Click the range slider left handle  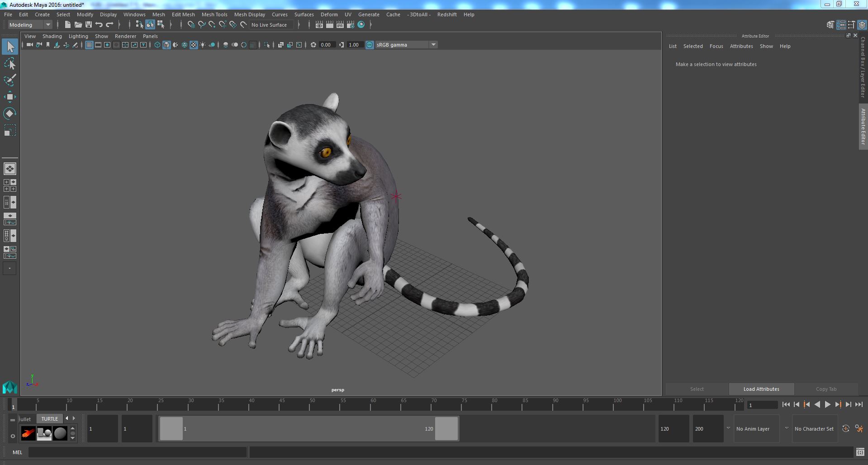point(171,428)
